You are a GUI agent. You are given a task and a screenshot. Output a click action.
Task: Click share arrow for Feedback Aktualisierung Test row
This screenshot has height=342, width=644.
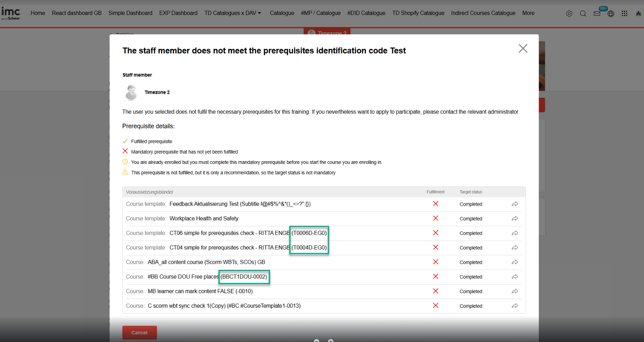coord(514,204)
